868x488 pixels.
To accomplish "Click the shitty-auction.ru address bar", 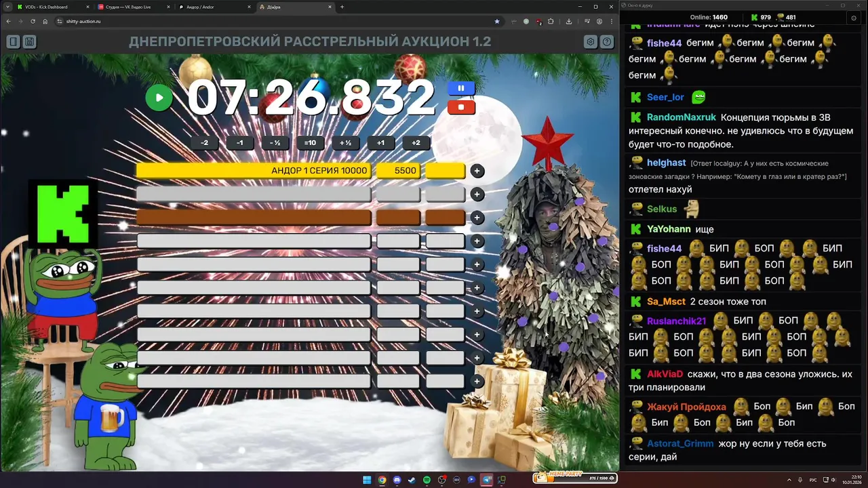I will (x=278, y=21).
